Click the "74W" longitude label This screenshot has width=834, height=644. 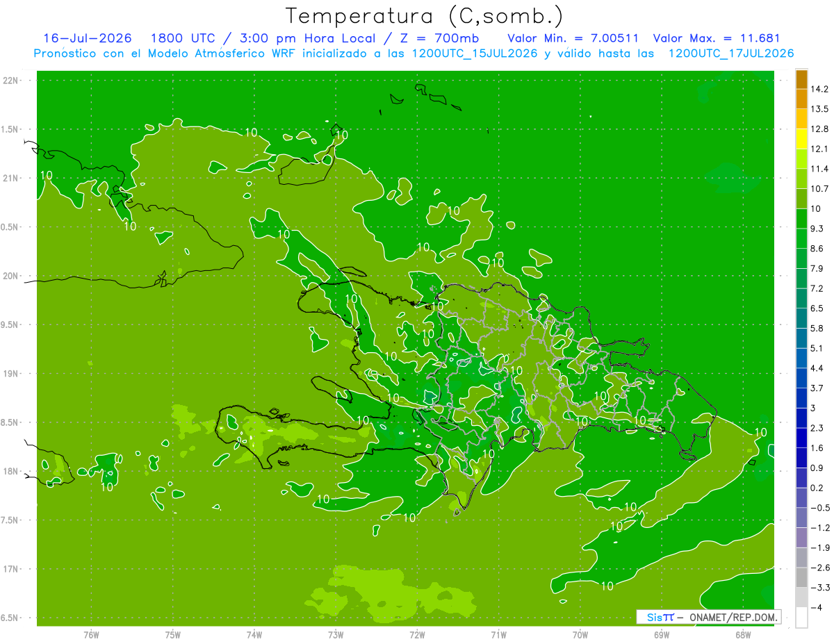click(254, 634)
